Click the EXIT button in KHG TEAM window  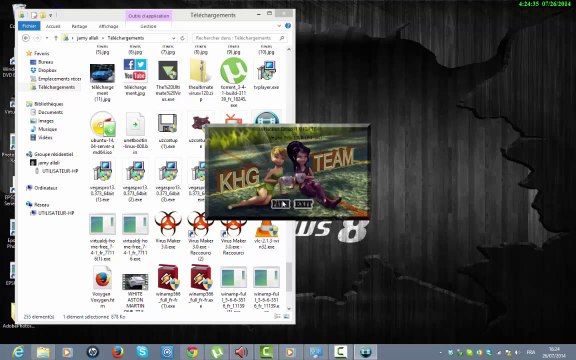(303, 204)
